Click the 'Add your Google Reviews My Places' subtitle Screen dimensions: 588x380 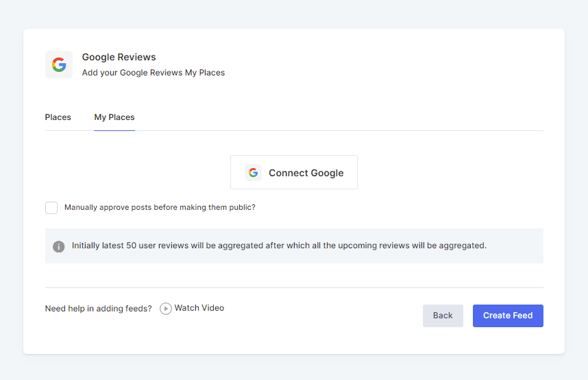click(x=154, y=73)
